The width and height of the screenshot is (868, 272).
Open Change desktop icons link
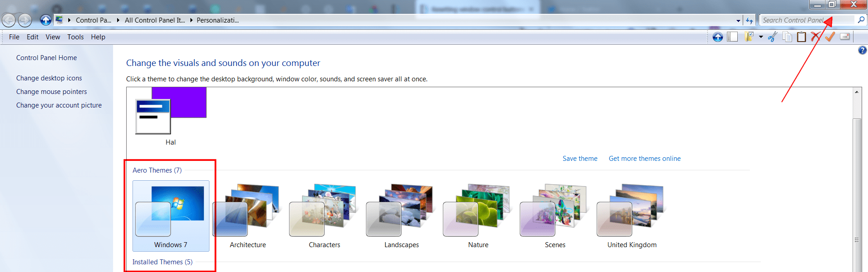[x=49, y=78]
